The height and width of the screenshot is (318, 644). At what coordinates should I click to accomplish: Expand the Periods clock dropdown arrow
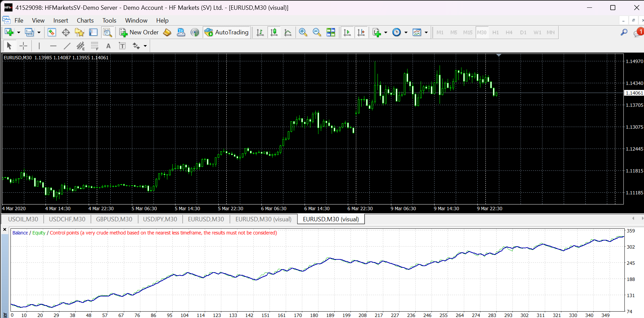point(406,33)
